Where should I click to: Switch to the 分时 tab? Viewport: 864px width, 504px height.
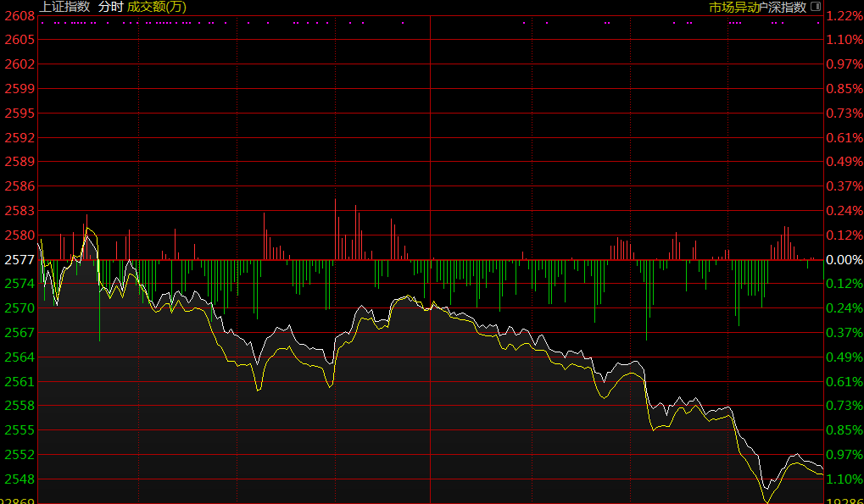(x=110, y=7)
